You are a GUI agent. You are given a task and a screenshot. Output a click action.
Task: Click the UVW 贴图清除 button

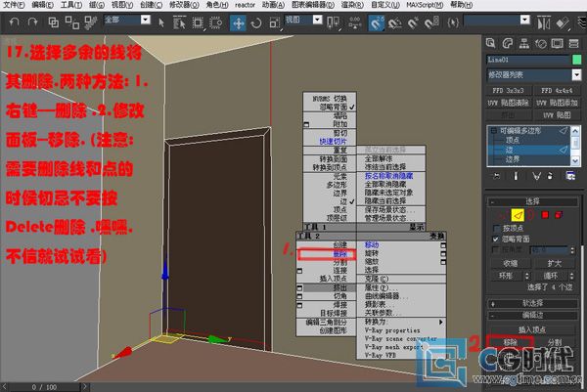(x=508, y=103)
